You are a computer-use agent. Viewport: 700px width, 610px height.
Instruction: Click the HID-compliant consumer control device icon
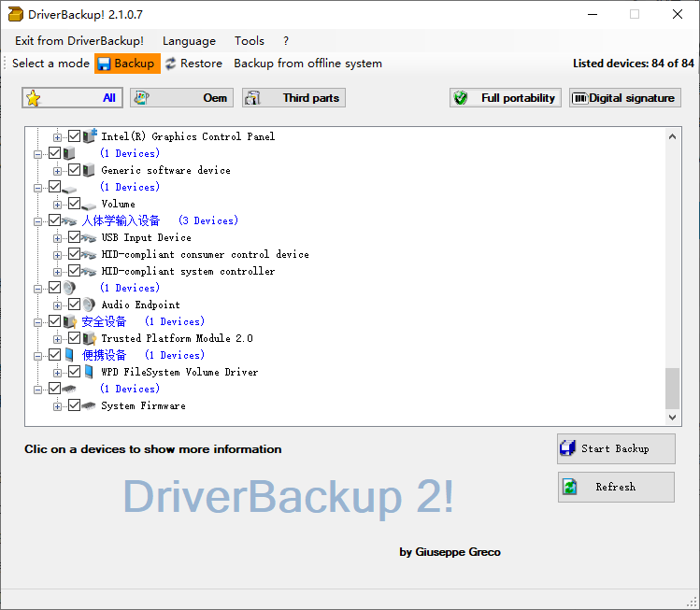click(89, 255)
